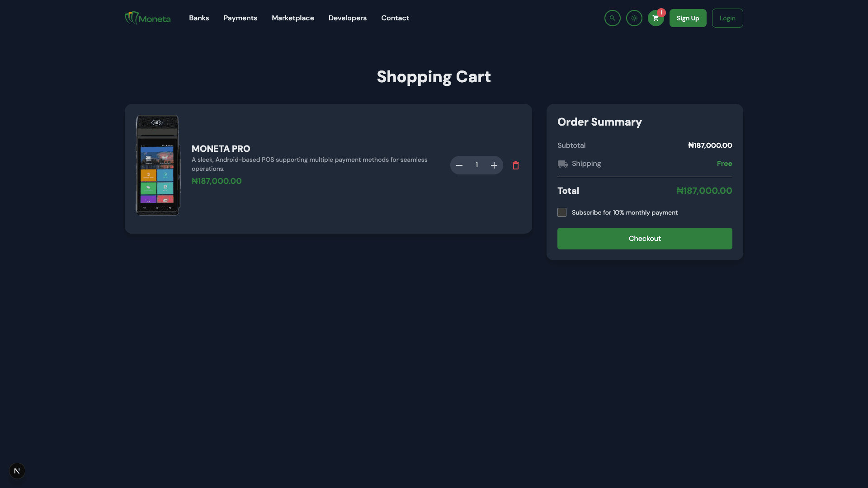Click the Sign Up button
The width and height of the screenshot is (868, 488).
pos(688,18)
